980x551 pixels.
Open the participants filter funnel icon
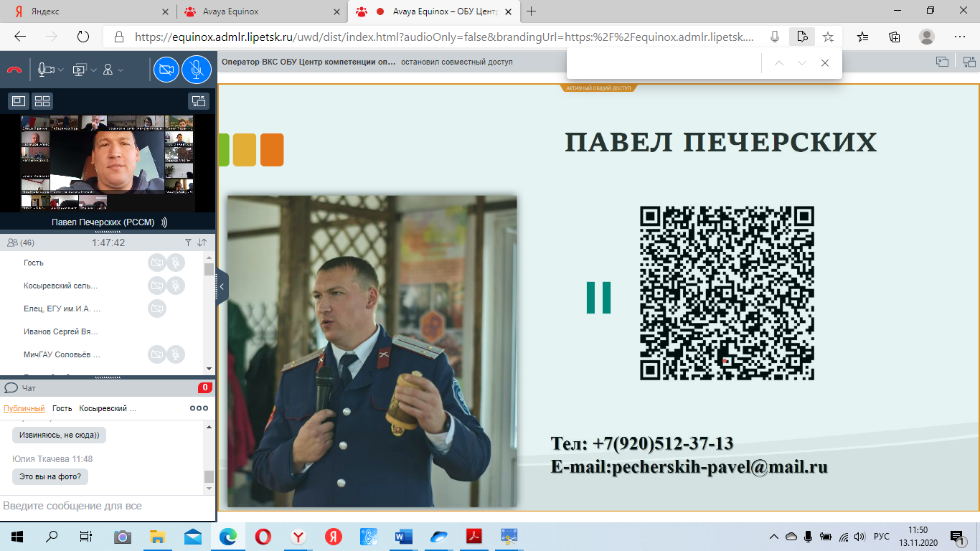coord(188,242)
